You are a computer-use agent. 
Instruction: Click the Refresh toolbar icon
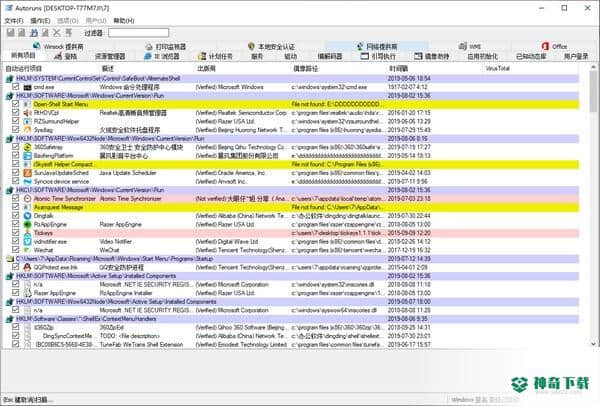pyautogui.click(x=22, y=33)
